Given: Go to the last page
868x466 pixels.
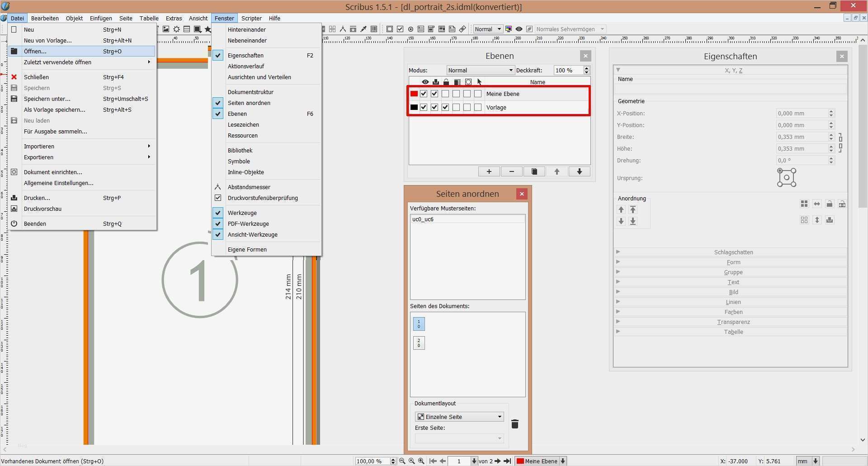Looking at the screenshot, I should [x=507, y=461].
